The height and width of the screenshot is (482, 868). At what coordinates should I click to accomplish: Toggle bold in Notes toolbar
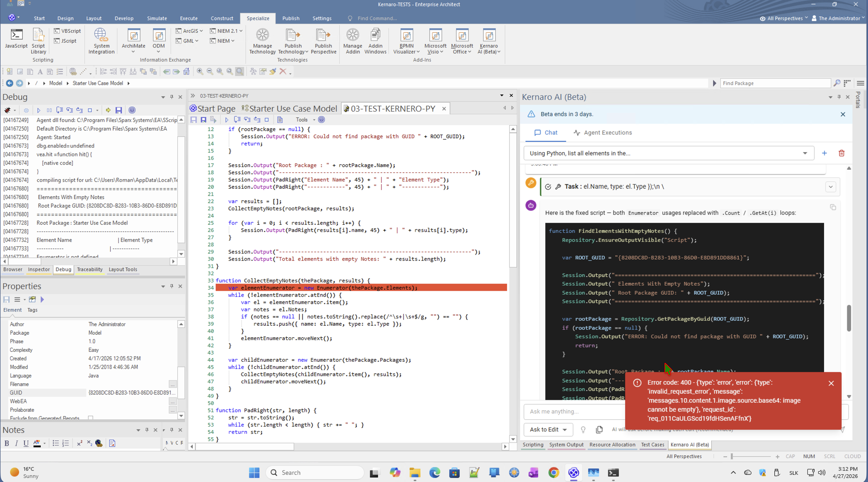click(x=6, y=443)
